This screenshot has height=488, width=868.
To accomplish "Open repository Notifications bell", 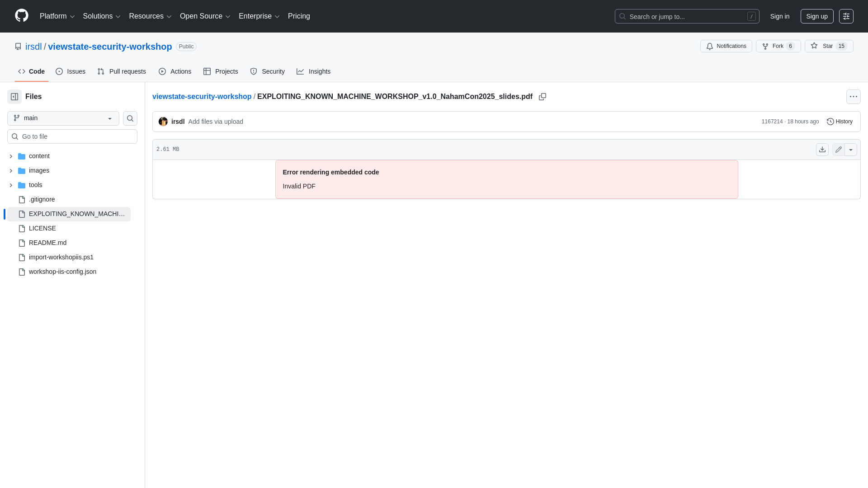I will coord(726,46).
